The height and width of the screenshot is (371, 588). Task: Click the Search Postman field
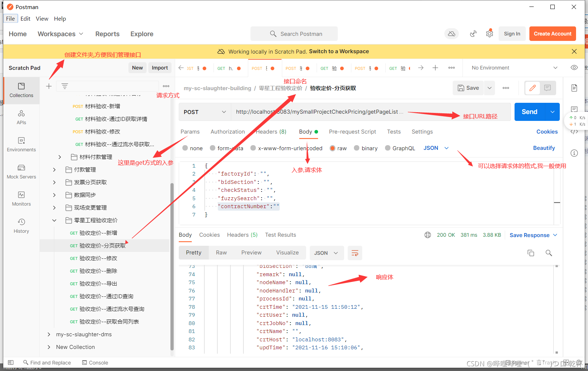294,34
